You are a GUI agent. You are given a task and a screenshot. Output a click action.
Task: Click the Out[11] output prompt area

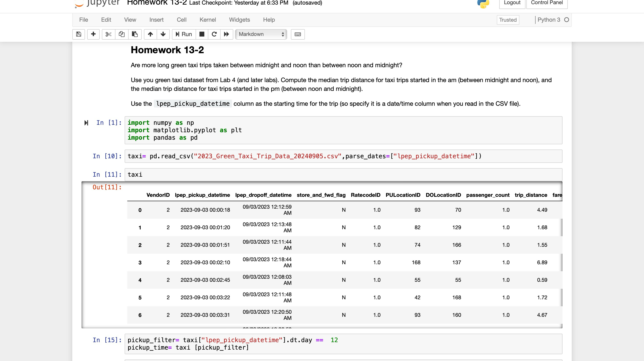pos(107,187)
